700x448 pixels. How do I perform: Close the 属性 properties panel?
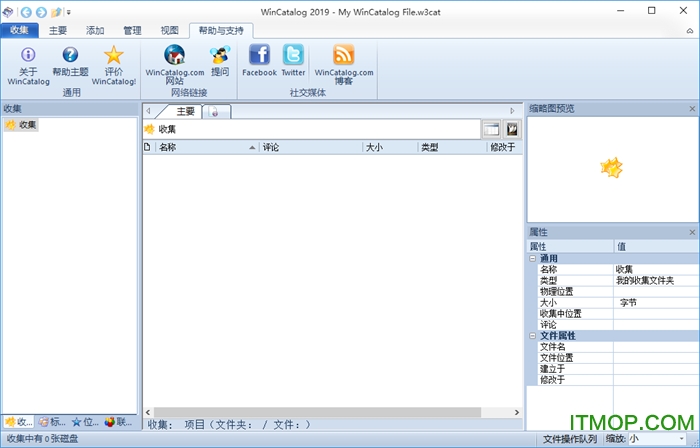pyautogui.click(x=692, y=232)
